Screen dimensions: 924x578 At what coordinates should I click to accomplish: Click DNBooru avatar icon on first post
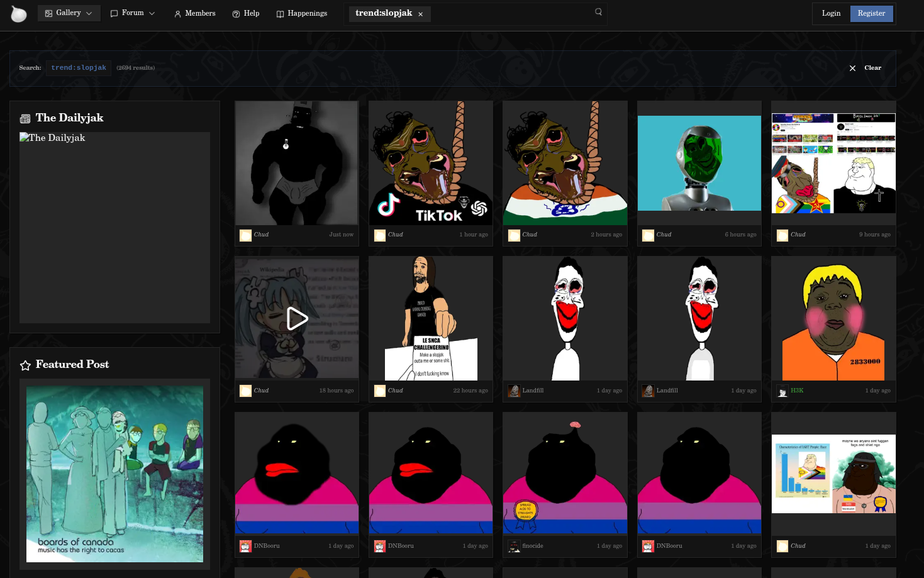(x=245, y=546)
